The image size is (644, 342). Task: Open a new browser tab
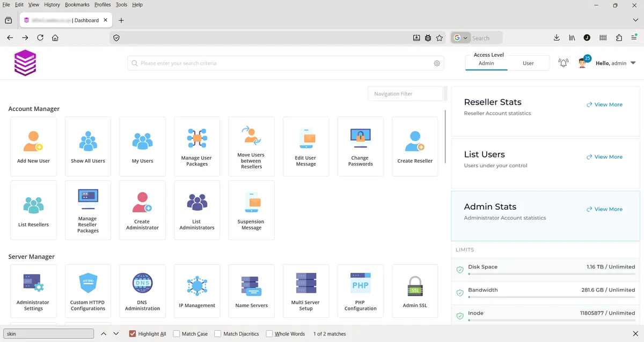pyautogui.click(x=121, y=20)
